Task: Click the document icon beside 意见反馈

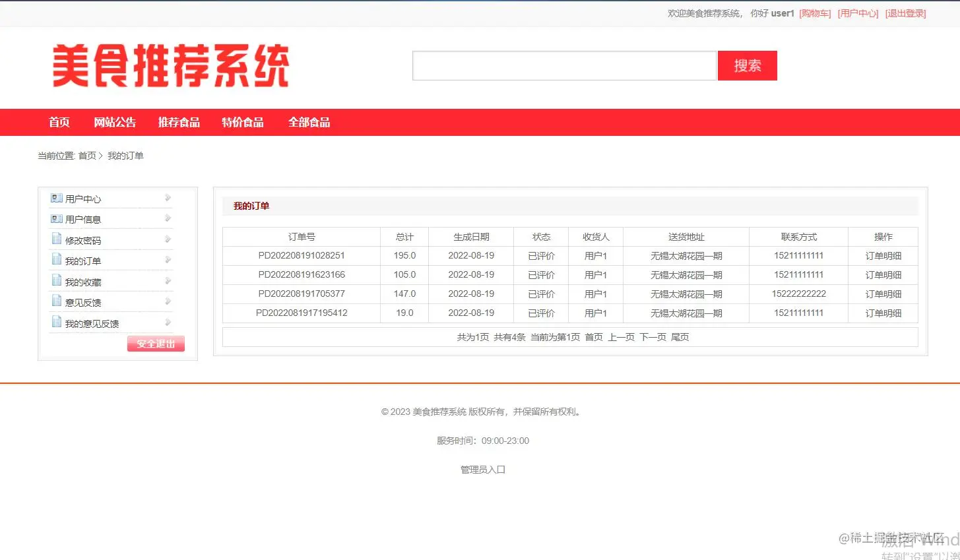Action: click(x=57, y=301)
